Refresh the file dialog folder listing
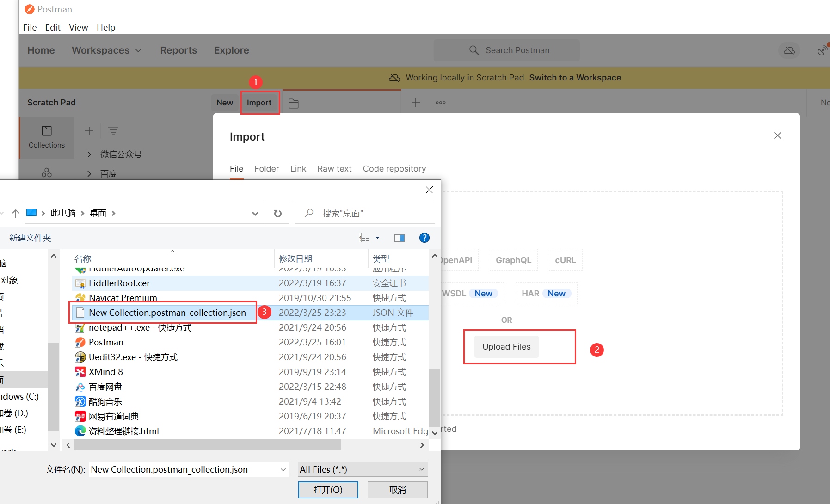830x504 pixels. pos(277,213)
